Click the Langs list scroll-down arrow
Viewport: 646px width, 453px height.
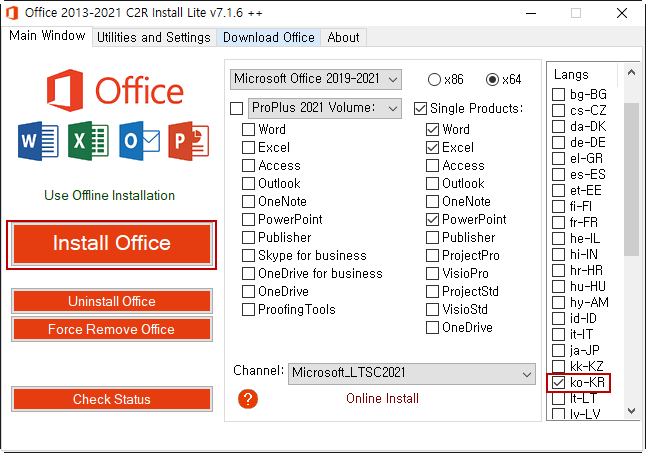pos(631,411)
